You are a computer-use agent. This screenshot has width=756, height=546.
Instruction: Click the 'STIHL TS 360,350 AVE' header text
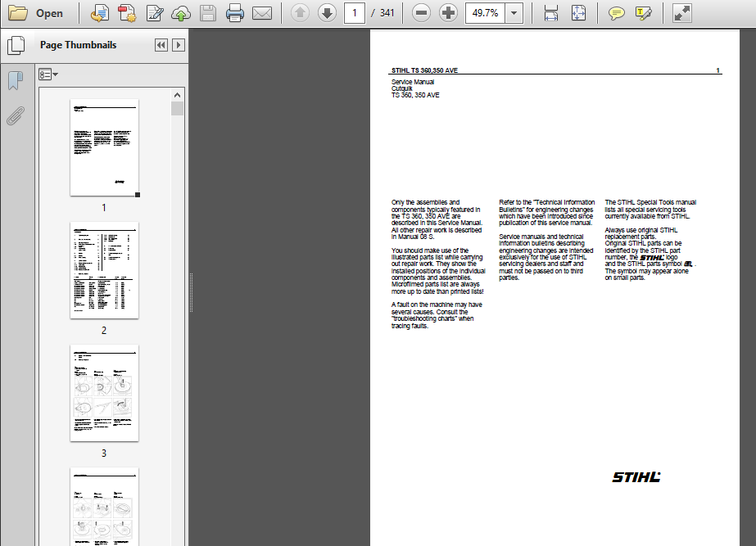pos(424,70)
